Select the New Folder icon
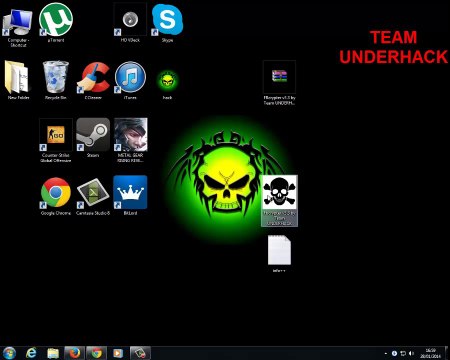 click(x=18, y=80)
